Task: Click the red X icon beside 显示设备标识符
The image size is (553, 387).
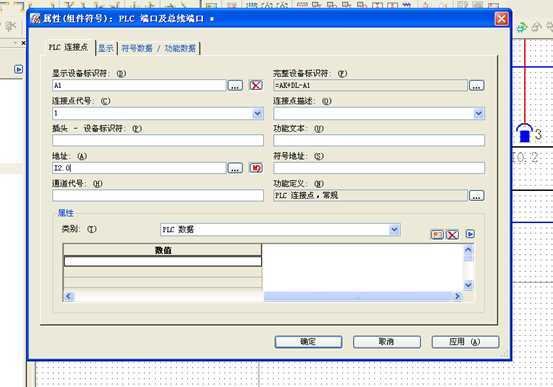Action: click(256, 85)
